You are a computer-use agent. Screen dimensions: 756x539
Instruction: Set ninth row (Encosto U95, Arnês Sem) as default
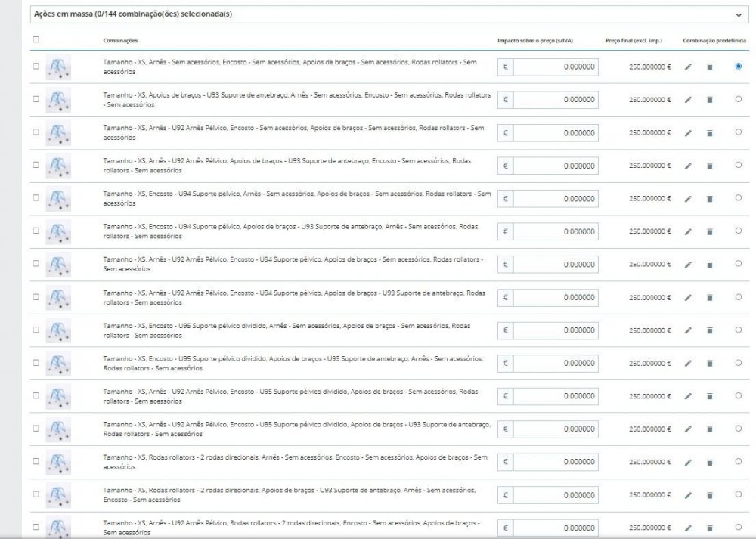tap(738, 330)
